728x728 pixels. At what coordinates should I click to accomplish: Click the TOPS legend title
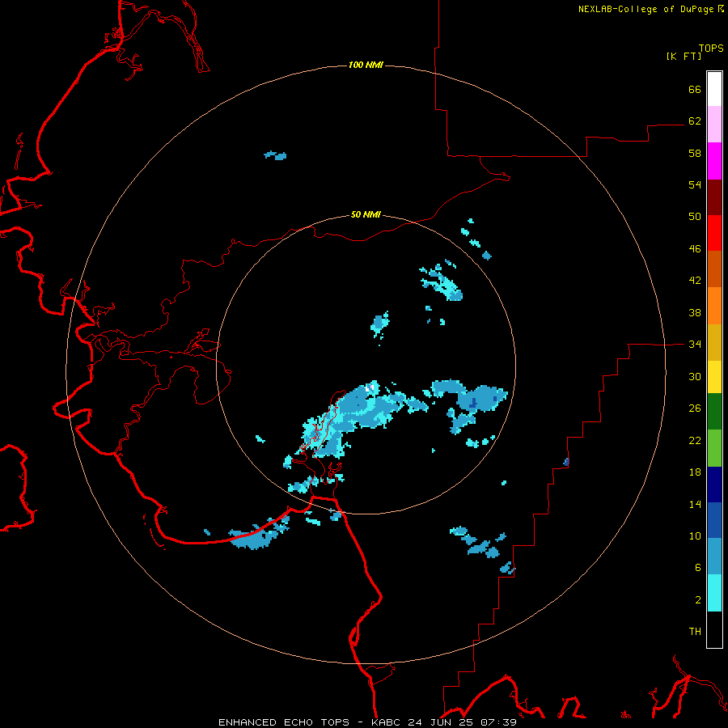click(711, 49)
